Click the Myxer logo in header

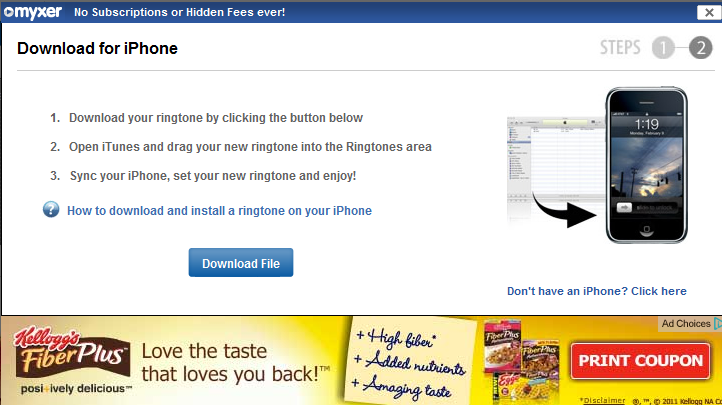(x=33, y=12)
